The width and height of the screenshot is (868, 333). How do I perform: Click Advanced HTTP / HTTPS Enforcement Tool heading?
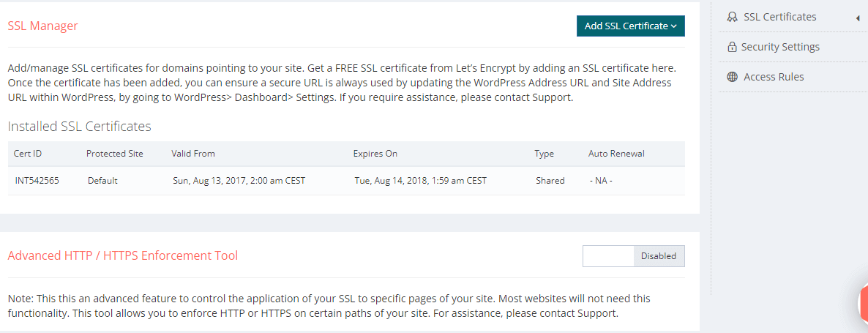(x=123, y=255)
